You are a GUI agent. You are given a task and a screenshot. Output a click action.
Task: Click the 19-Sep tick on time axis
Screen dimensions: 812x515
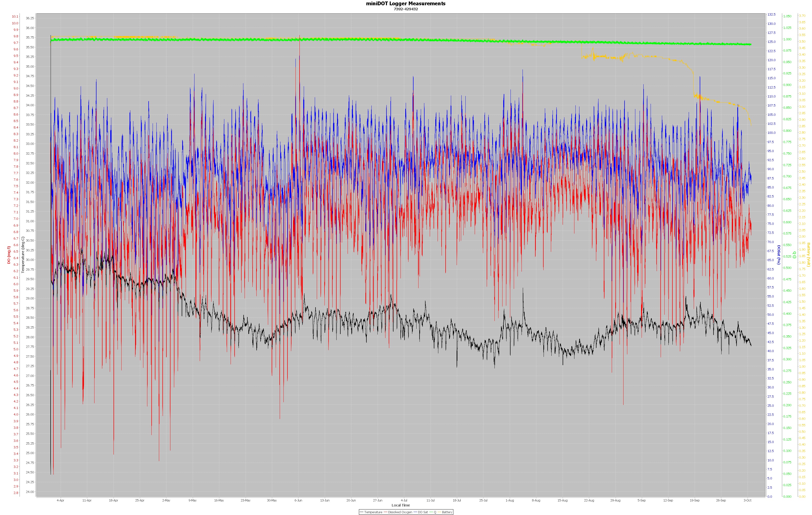(694, 500)
